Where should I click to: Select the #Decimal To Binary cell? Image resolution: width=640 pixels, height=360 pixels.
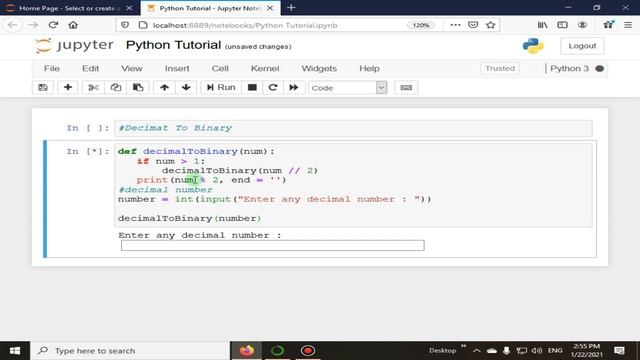coord(353,128)
